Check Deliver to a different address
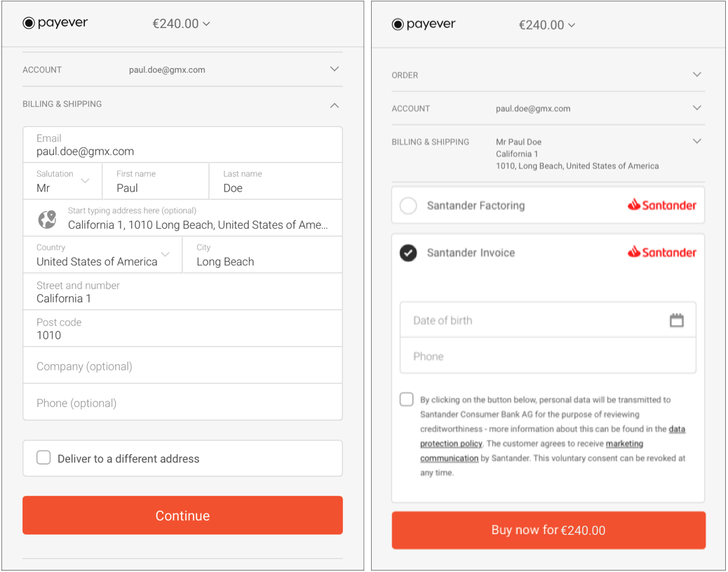728x572 pixels. pos(43,458)
